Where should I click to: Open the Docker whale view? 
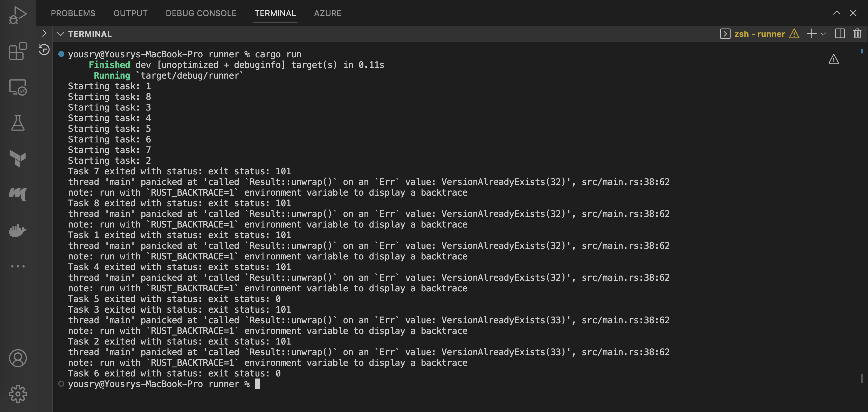[x=18, y=230]
